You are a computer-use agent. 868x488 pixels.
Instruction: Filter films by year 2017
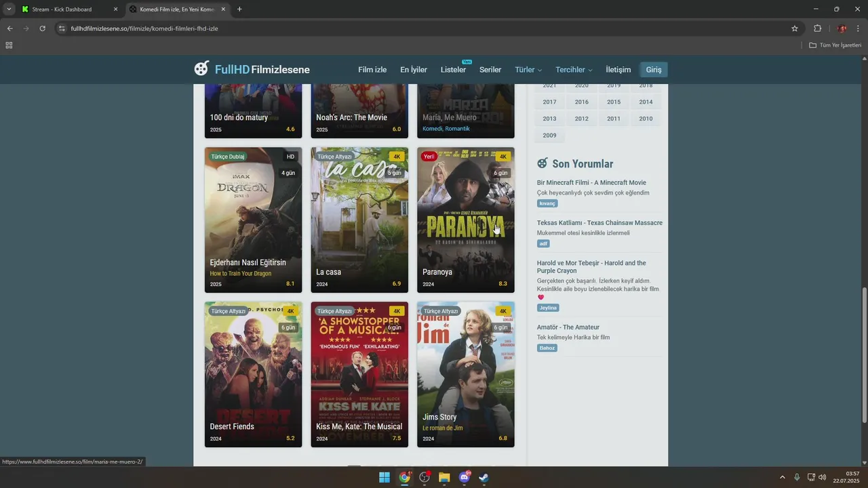pyautogui.click(x=549, y=102)
